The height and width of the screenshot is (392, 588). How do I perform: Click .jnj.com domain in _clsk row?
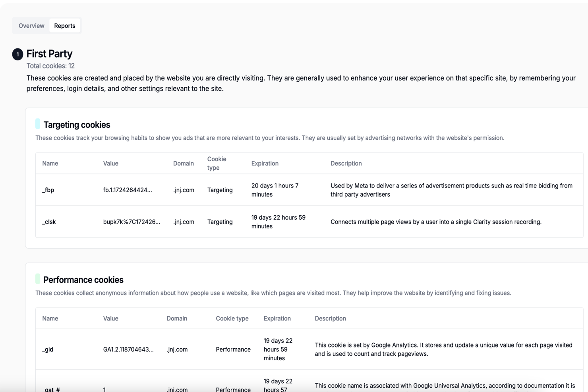pyautogui.click(x=184, y=222)
